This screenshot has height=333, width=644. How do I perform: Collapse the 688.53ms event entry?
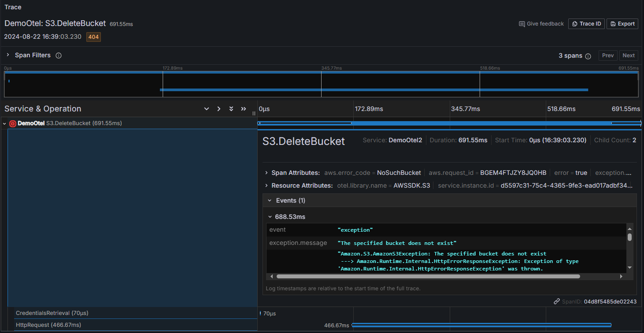click(270, 217)
